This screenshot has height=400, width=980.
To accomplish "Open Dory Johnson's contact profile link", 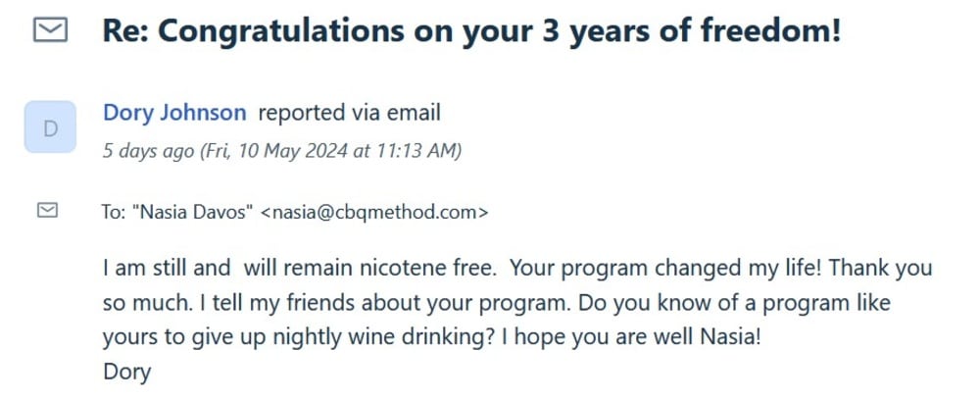I will [174, 113].
